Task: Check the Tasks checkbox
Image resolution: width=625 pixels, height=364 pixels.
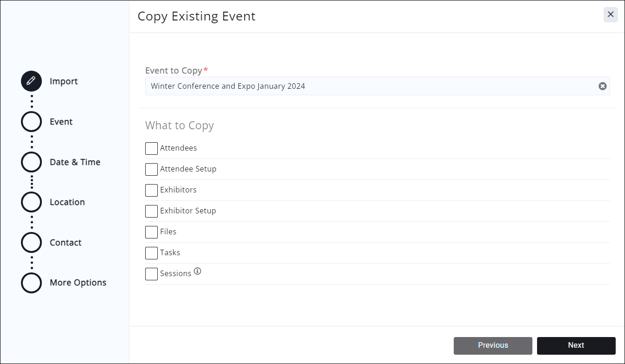Action: tap(151, 253)
